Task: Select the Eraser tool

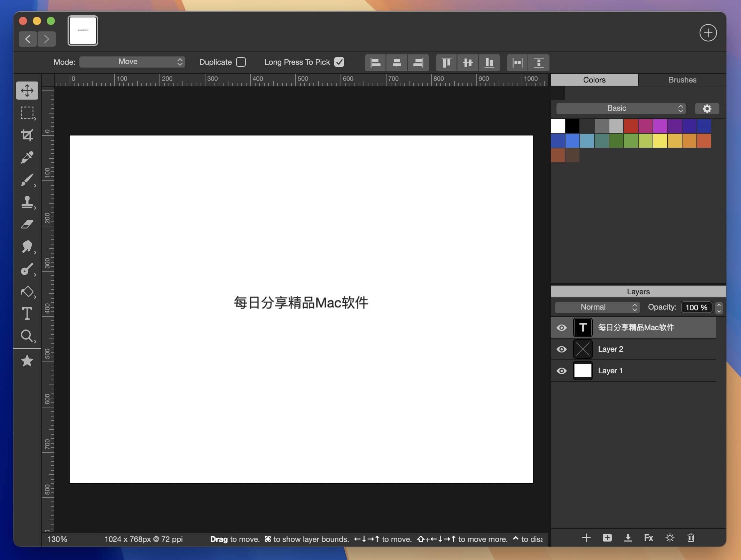Action: point(26,224)
